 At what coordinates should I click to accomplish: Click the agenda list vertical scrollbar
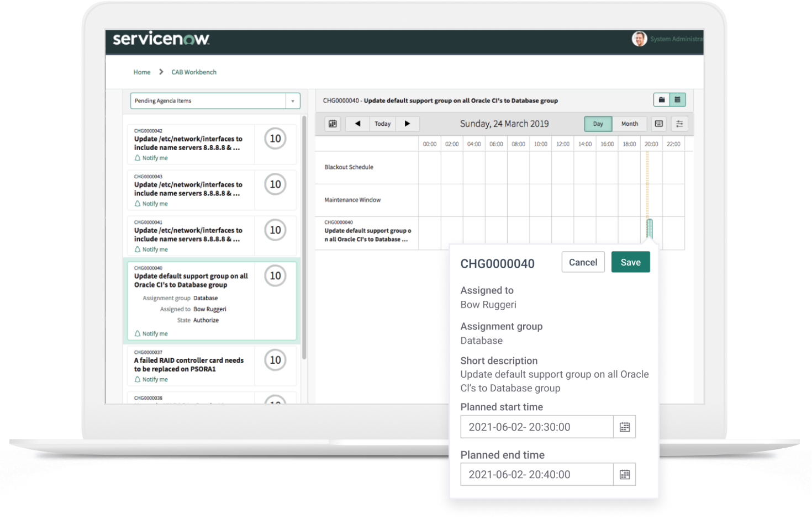pos(304,237)
